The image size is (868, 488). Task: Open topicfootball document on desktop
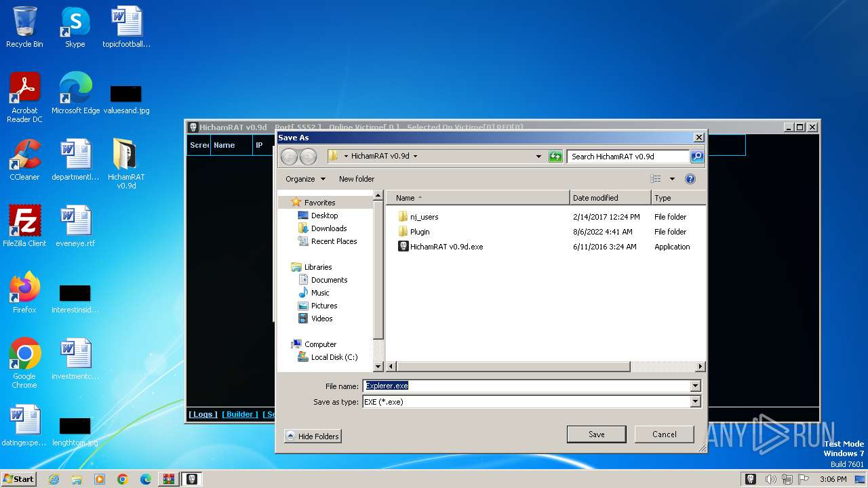(126, 27)
